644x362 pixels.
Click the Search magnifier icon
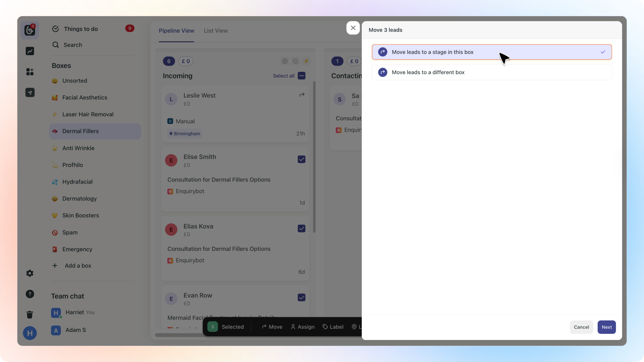(56, 45)
